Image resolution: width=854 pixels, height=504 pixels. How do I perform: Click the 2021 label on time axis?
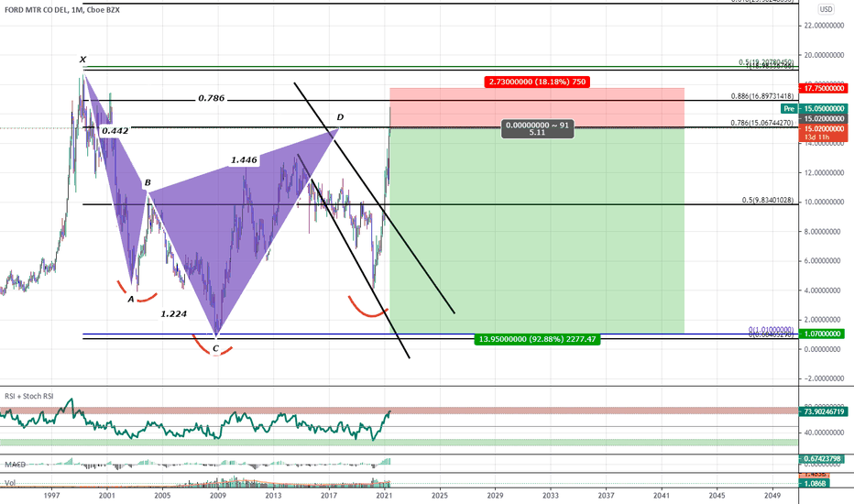pyautogui.click(x=384, y=496)
